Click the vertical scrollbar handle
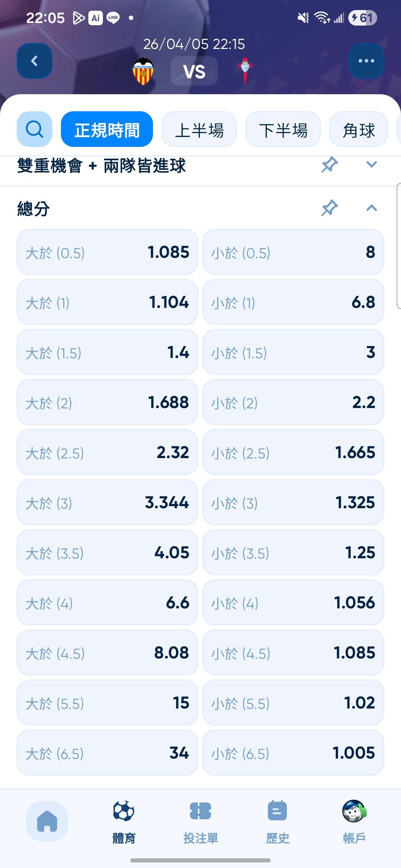 tap(398, 246)
